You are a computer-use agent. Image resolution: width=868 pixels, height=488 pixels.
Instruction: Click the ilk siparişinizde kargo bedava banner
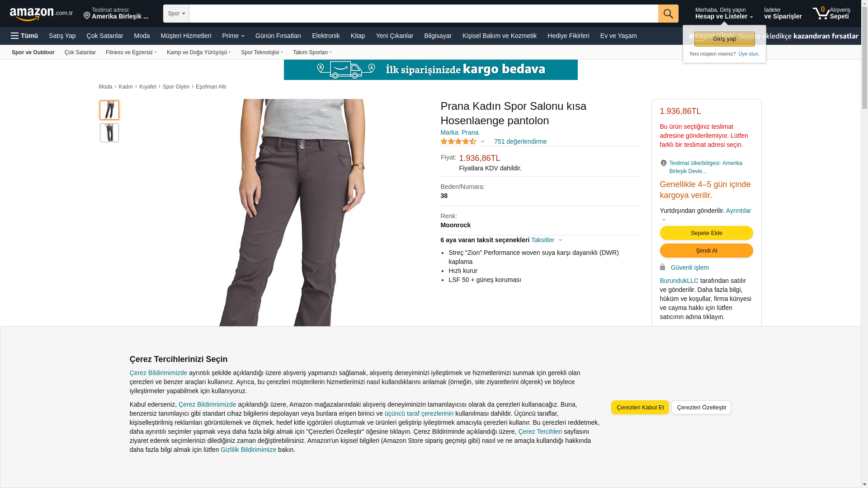[x=430, y=70]
